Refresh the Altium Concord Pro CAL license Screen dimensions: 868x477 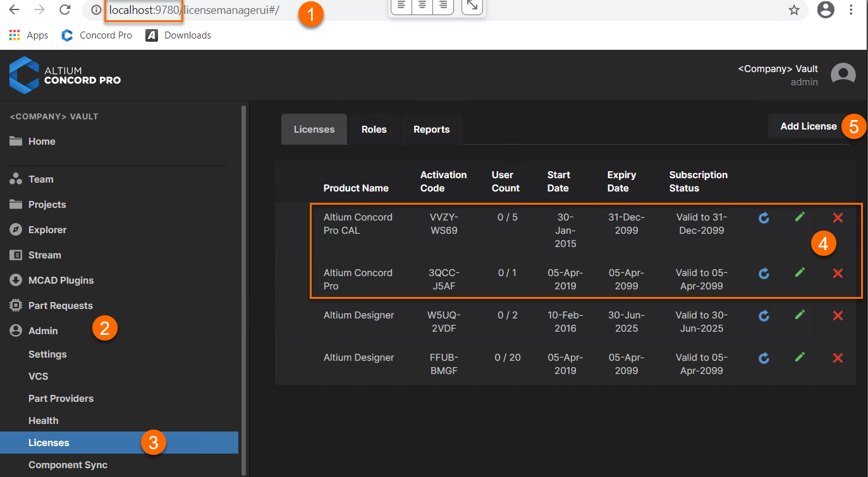coord(764,218)
